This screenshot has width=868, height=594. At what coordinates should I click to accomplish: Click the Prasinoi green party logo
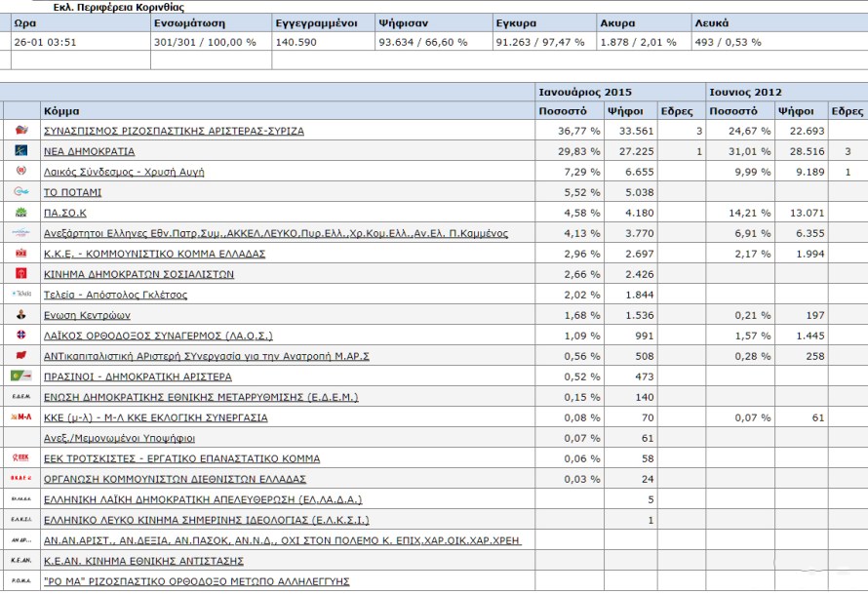[21, 376]
